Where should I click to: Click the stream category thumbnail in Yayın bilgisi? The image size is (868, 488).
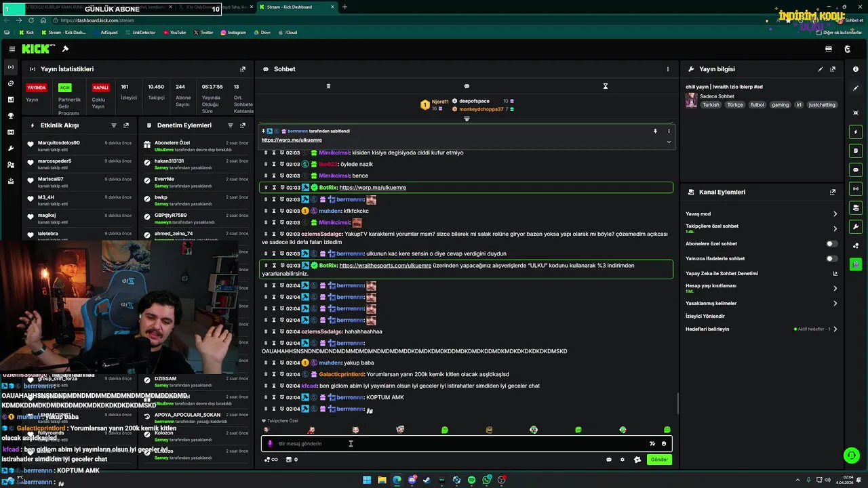click(691, 100)
